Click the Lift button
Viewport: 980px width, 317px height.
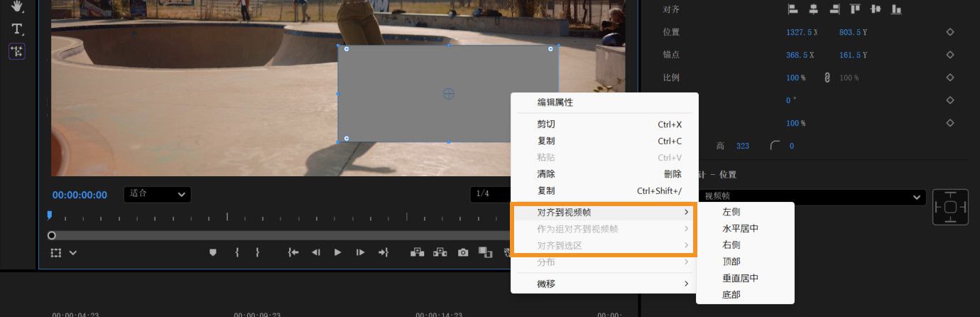(x=418, y=252)
